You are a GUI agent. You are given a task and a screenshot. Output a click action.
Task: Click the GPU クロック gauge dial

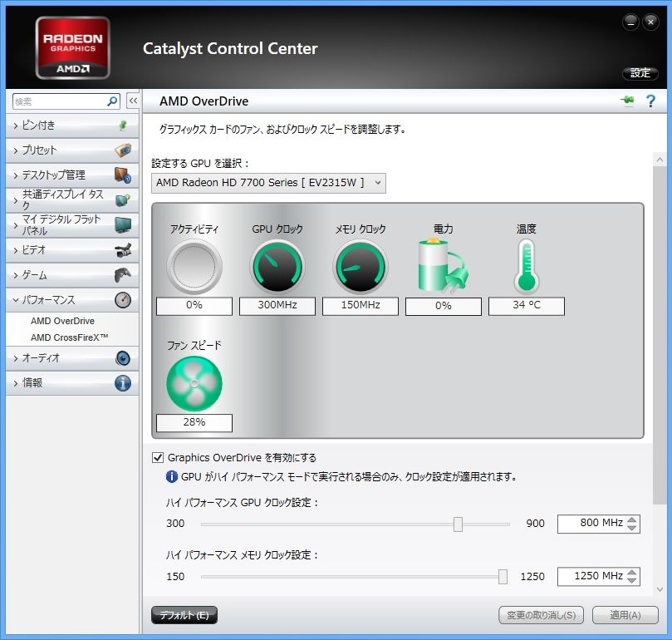[277, 266]
